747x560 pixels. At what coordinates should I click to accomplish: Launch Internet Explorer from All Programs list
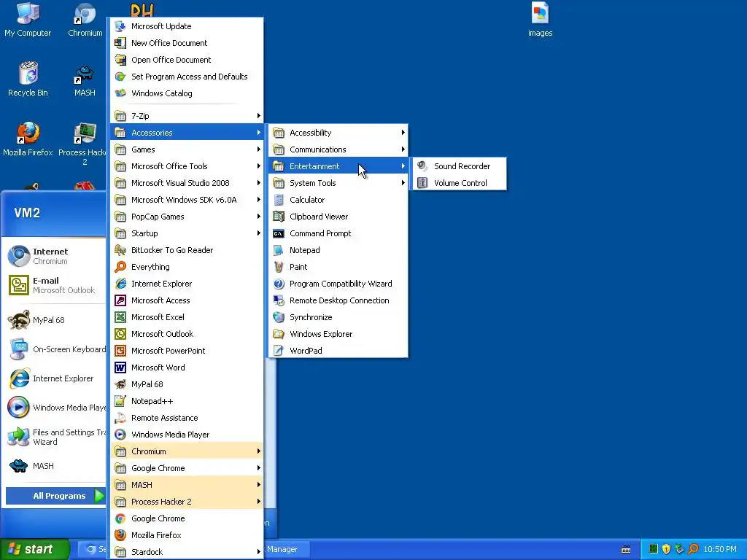187,284
